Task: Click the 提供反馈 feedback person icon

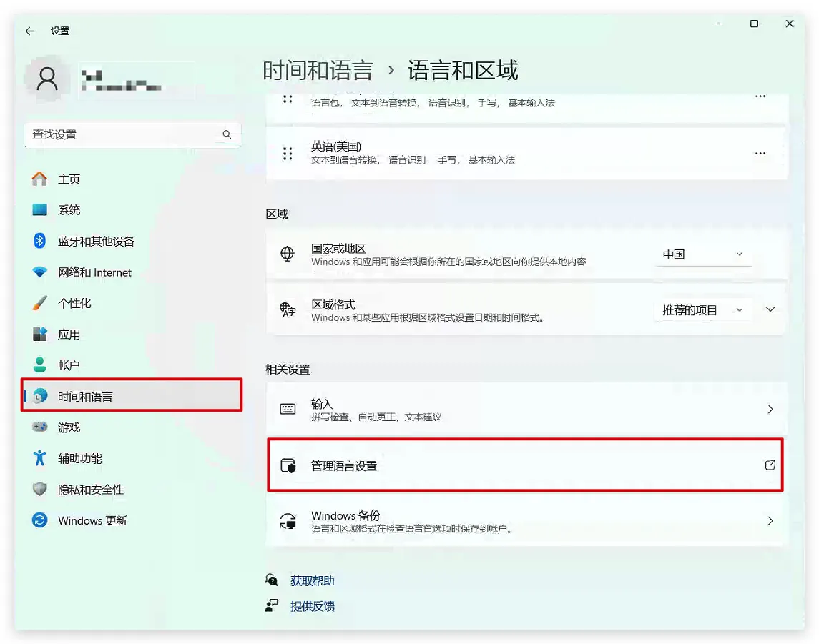Action: tap(271, 605)
